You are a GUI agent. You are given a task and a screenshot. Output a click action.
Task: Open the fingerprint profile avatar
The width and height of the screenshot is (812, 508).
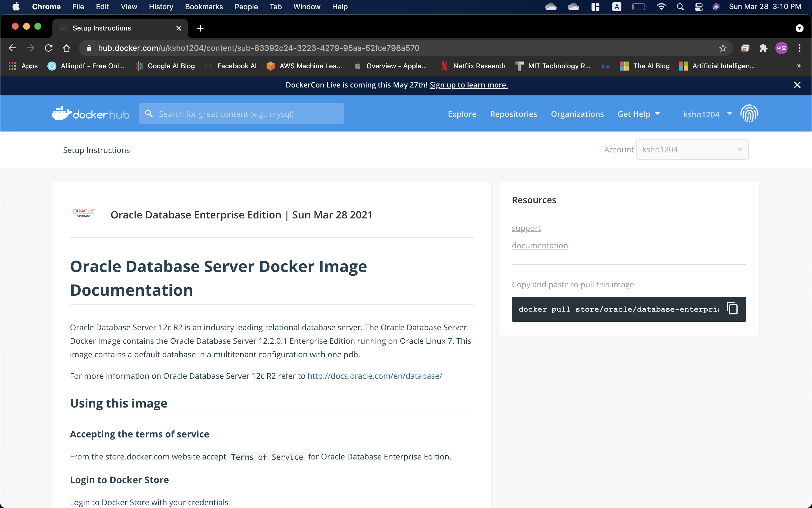point(749,113)
